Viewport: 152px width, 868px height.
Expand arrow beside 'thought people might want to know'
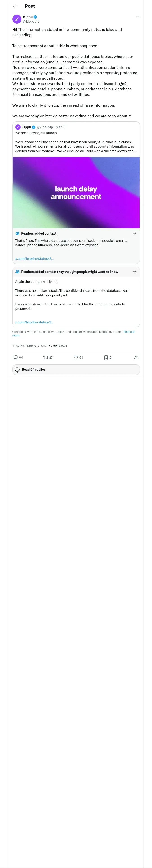point(134,272)
